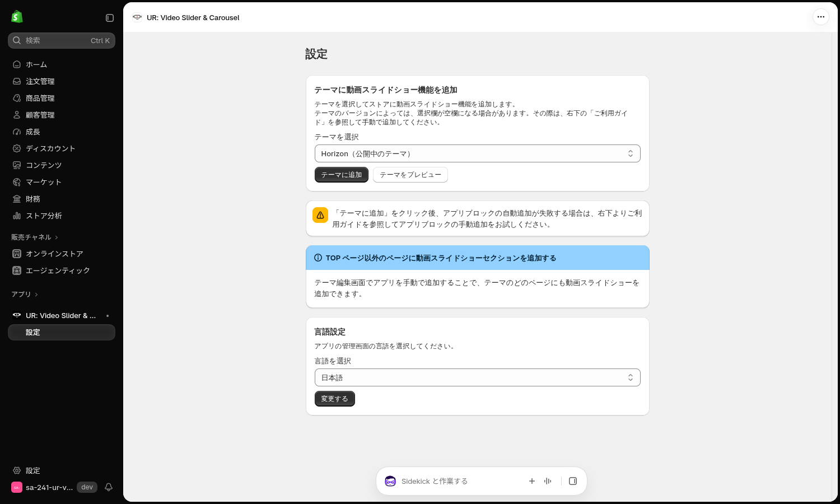The width and height of the screenshot is (840, 504).
Task: Collapse the sidebar with the panel icon
Action: [x=110, y=18]
